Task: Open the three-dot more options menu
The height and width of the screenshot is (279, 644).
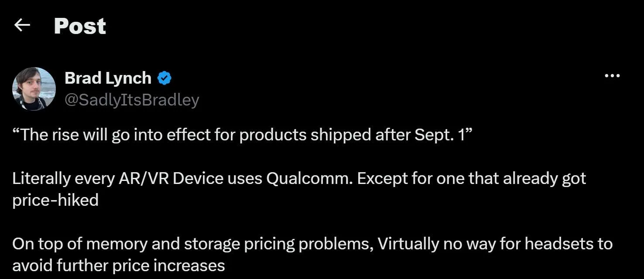Action: [x=612, y=76]
